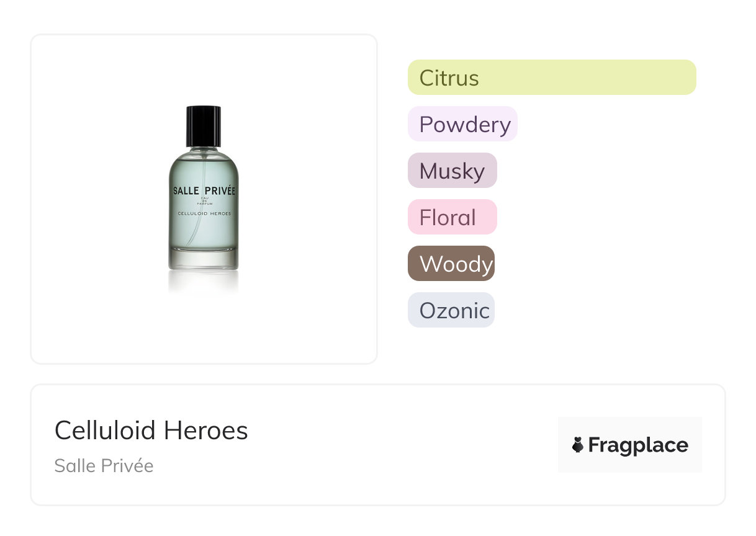The height and width of the screenshot is (536, 756).
Task: Choose the Musky accord tag
Action: pyautogui.click(x=452, y=171)
